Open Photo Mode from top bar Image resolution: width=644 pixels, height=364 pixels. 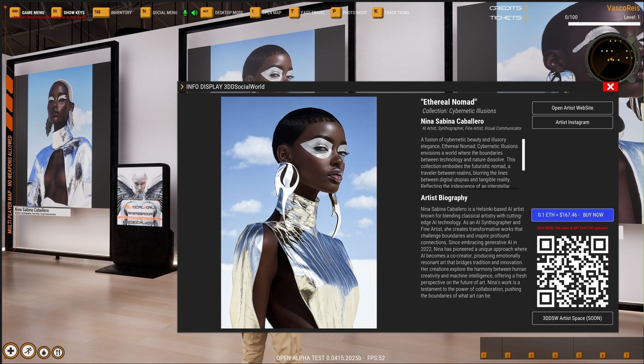click(x=355, y=13)
